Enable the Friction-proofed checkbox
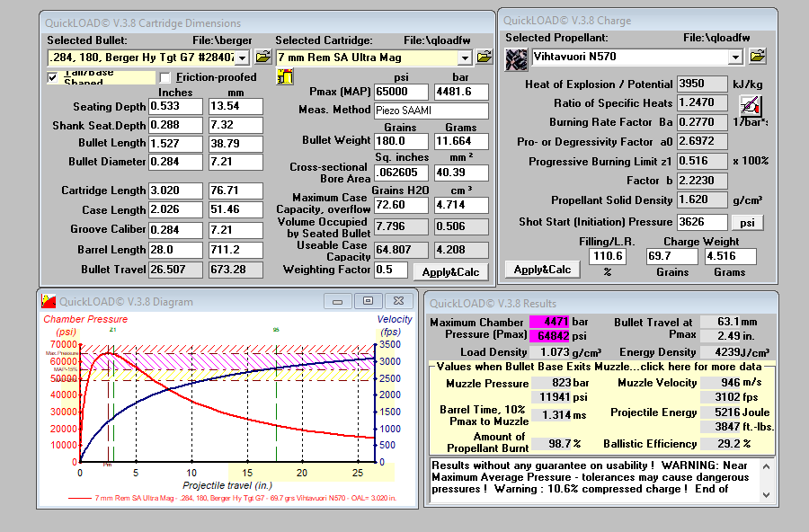Screen dimensions: 809x532 [x=164, y=77]
